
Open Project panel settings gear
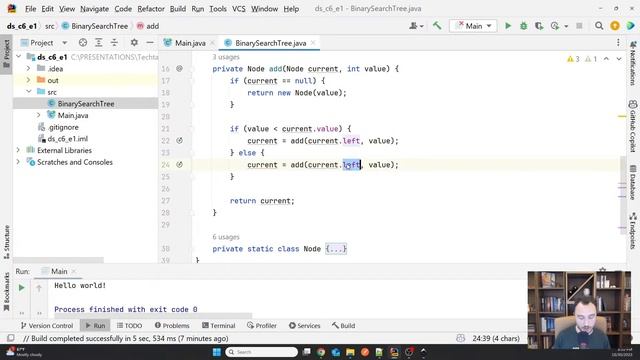pyautogui.click(x=134, y=42)
